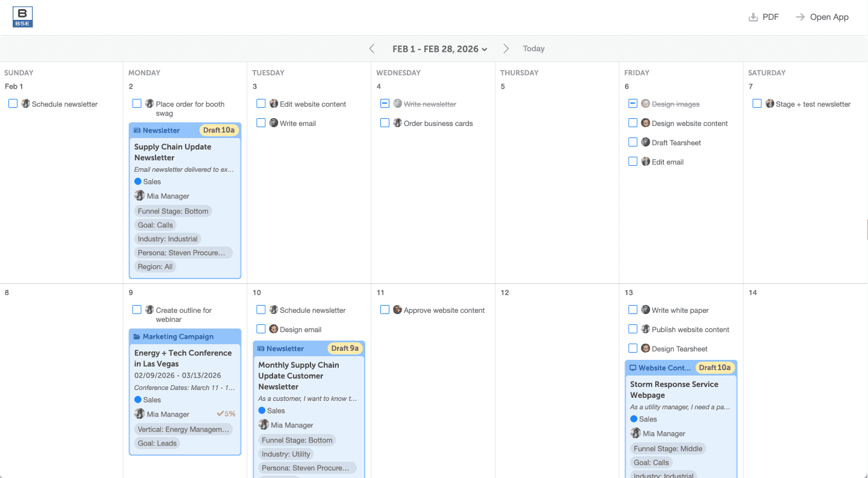The width and height of the screenshot is (868, 478).
Task: Check the Write white paper task
Action: coord(633,310)
